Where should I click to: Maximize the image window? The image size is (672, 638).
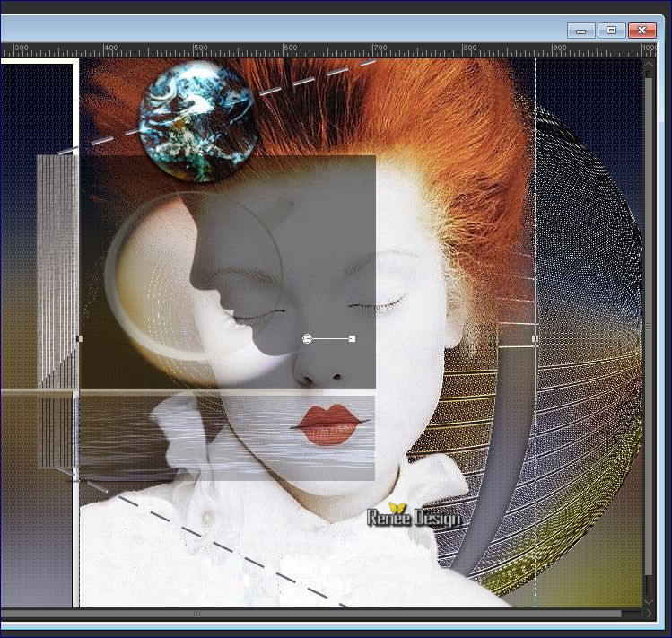pos(612,31)
